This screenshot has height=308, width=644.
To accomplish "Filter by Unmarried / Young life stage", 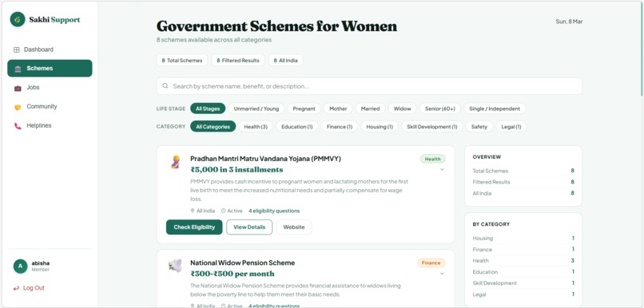I will click(256, 109).
